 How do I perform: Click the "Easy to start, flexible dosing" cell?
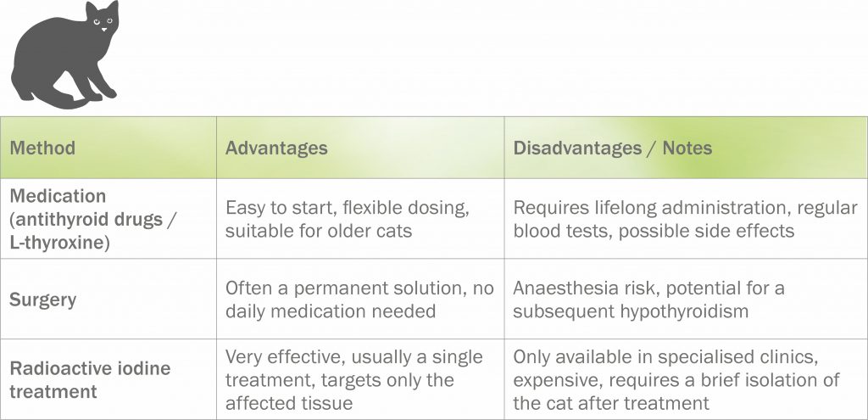click(x=347, y=208)
